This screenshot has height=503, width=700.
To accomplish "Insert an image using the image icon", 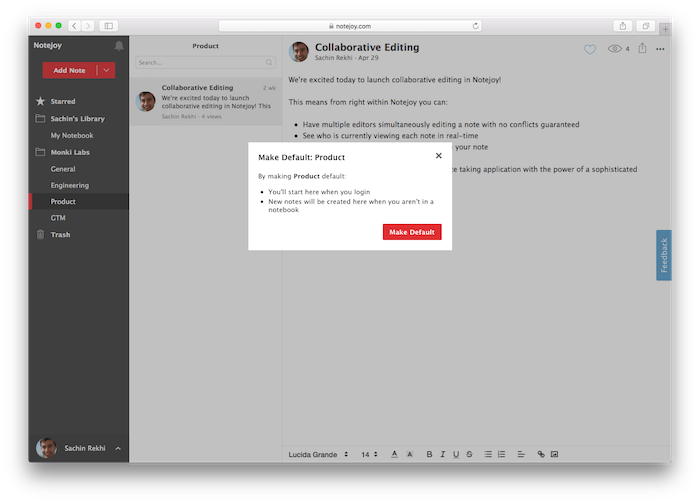I will point(554,454).
